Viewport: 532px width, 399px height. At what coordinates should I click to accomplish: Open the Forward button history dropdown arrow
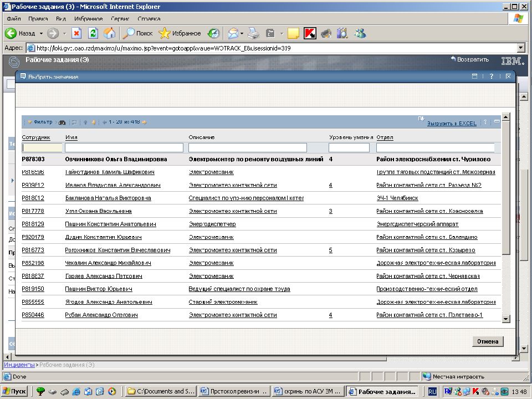click(64, 34)
